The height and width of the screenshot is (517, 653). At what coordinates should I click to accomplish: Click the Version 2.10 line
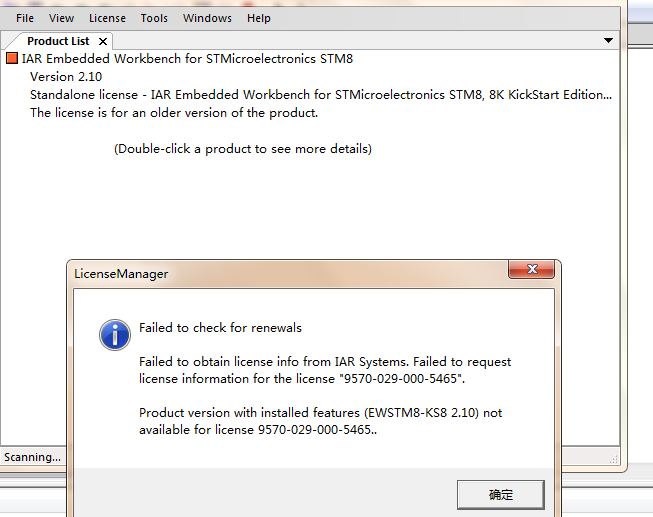(x=66, y=77)
